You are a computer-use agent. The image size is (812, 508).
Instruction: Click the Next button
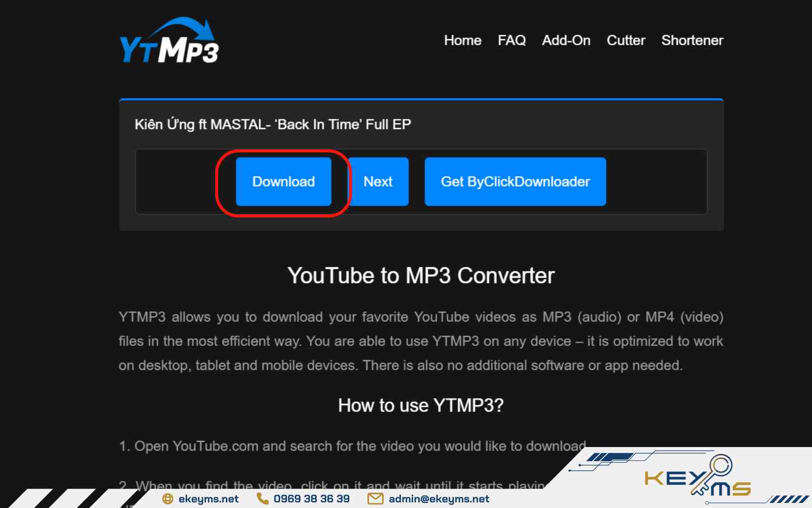click(378, 181)
